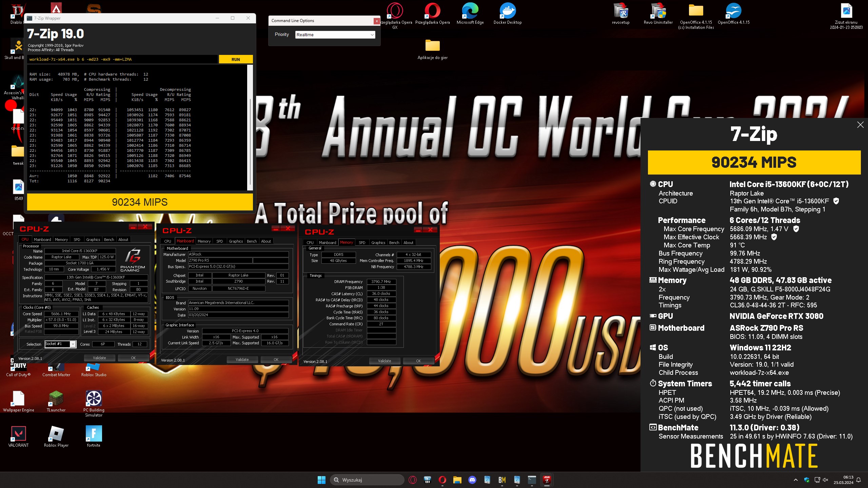Open File Explorer on the taskbar
This screenshot has height=488, width=868.
click(457, 480)
